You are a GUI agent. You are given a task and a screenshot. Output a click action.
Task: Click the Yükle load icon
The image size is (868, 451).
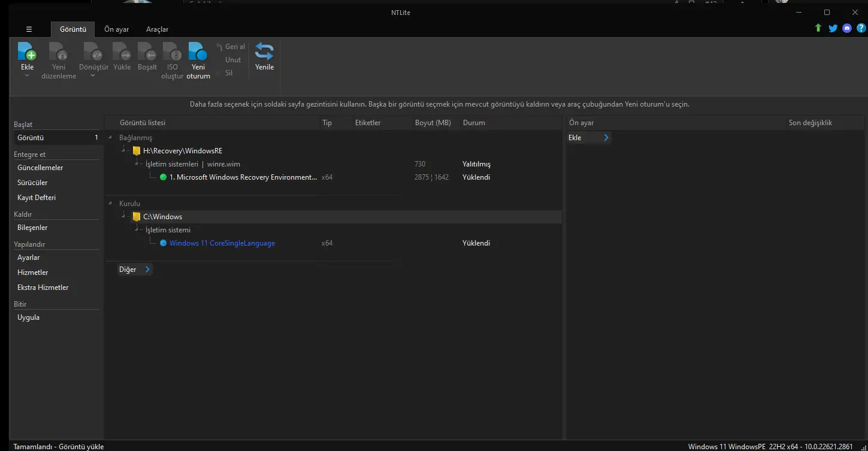pyautogui.click(x=122, y=51)
